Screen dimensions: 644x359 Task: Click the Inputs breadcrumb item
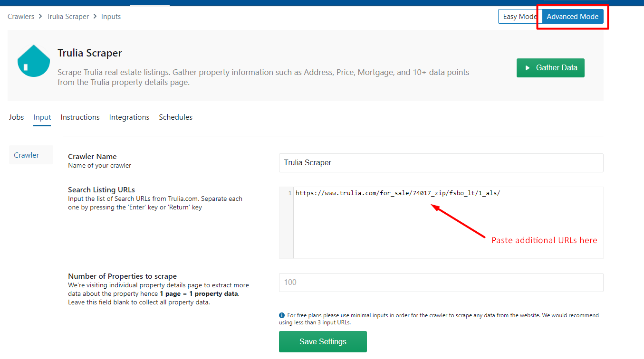coord(111,17)
